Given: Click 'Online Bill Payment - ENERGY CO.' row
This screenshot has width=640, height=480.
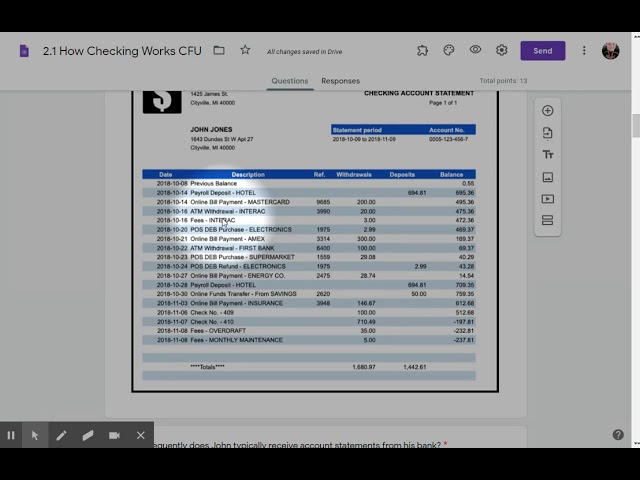Looking at the screenshot, I should click(309, 276).
